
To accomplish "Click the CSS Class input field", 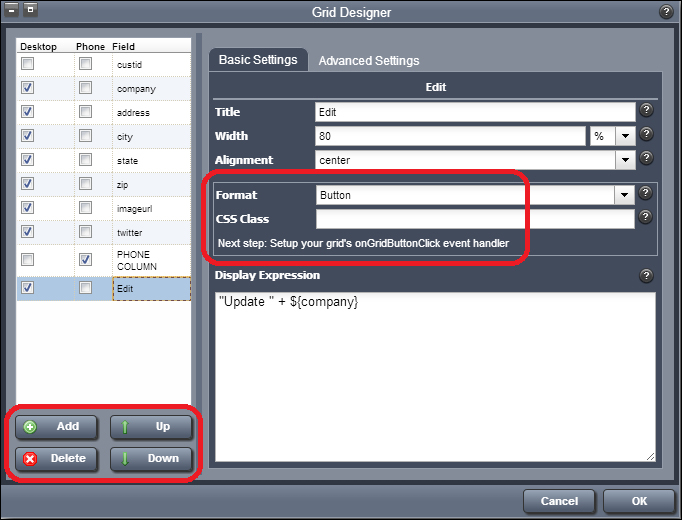I will click(x=475, y=218).
